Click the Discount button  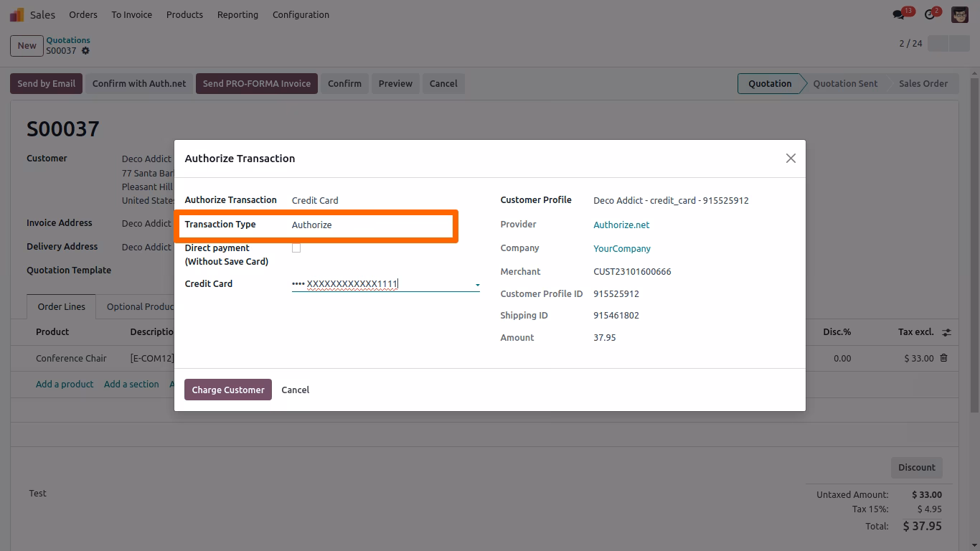pos(917,467)
